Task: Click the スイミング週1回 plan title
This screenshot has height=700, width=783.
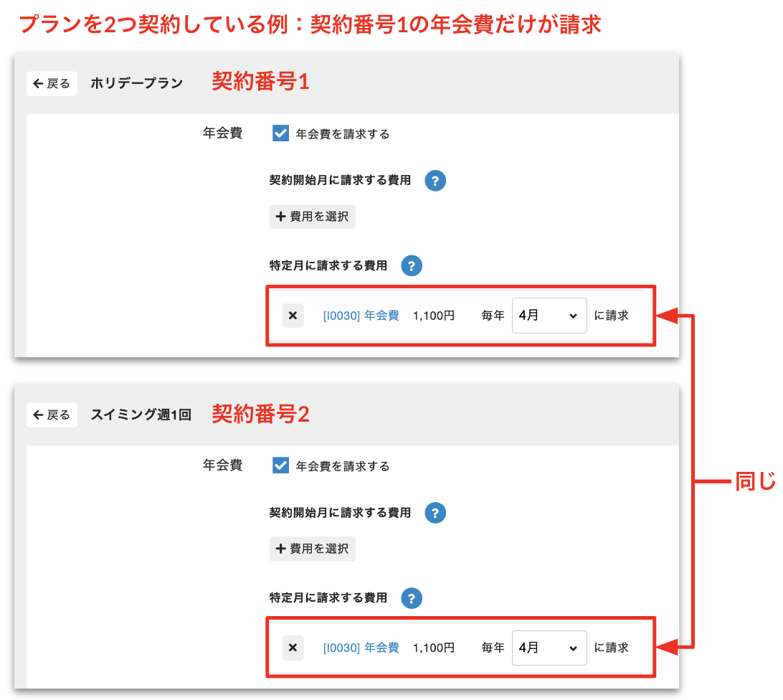Action: [x=141, y=415]
